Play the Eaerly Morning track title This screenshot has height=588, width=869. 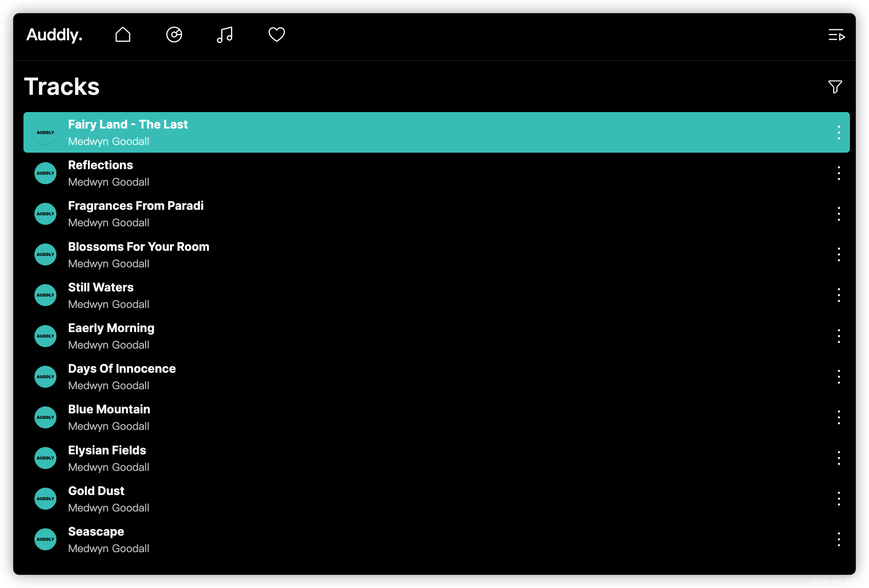111,328
